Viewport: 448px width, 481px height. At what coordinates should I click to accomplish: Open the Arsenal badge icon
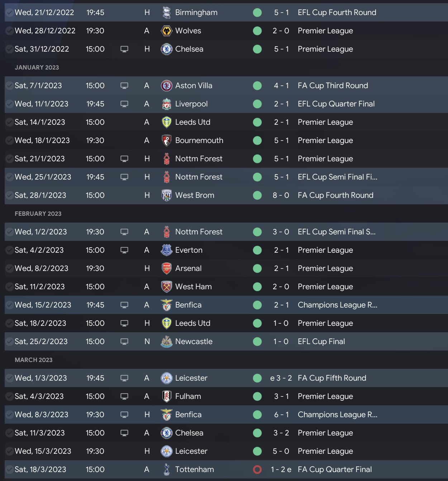(166, 268)
